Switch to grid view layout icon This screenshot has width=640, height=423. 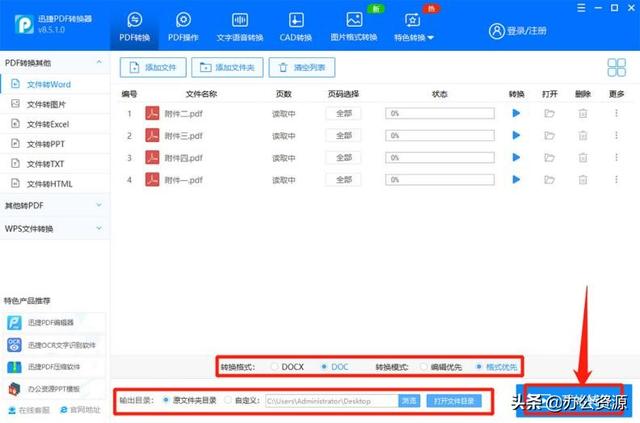click(x=616, y=67)
